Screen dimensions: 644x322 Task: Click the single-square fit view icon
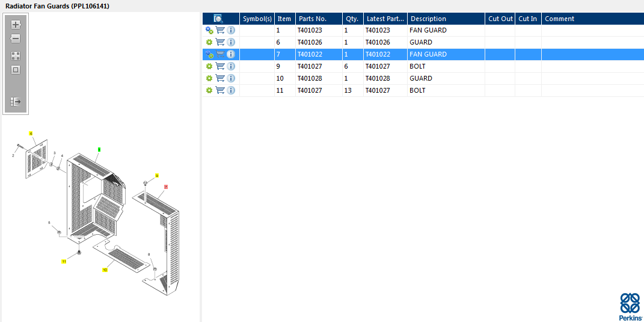click(16, 70)
